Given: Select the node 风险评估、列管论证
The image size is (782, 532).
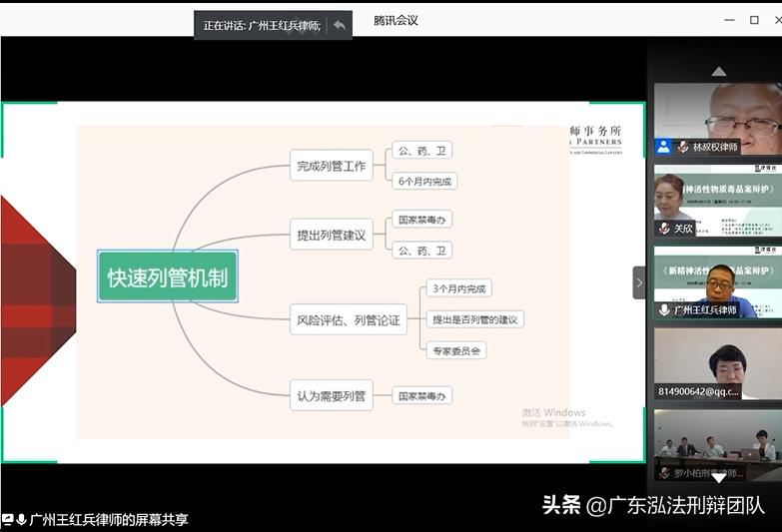Looking at the screenshot, I should 349,319.
